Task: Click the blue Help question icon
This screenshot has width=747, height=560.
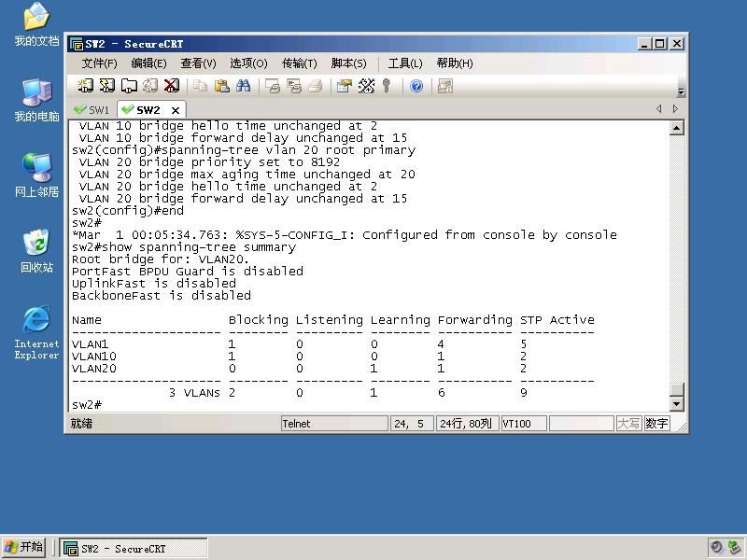Action: click(416, 86)
